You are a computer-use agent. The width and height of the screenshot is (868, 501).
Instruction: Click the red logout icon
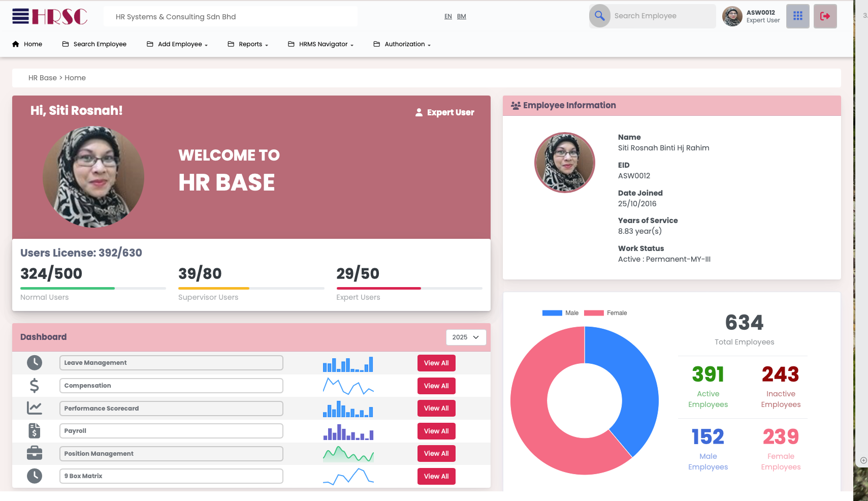[825, 16]
